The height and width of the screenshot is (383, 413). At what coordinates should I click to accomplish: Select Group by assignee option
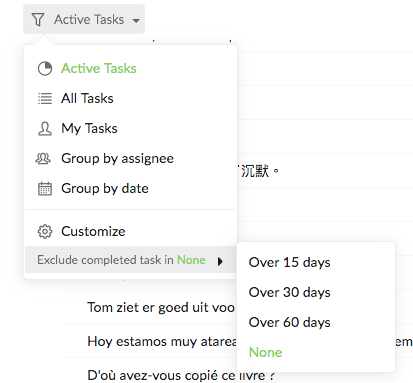(117, 159)
